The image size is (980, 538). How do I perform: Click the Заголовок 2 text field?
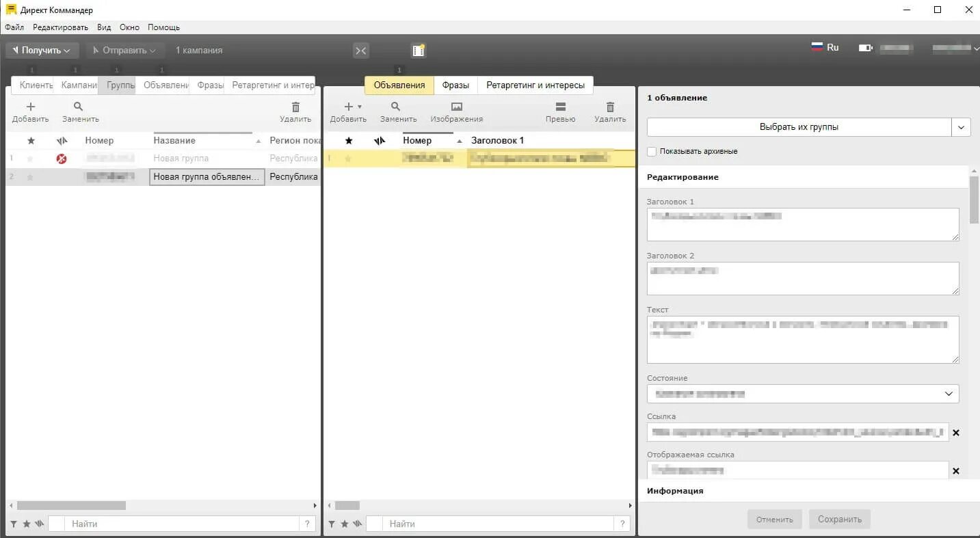coord(803,278)
